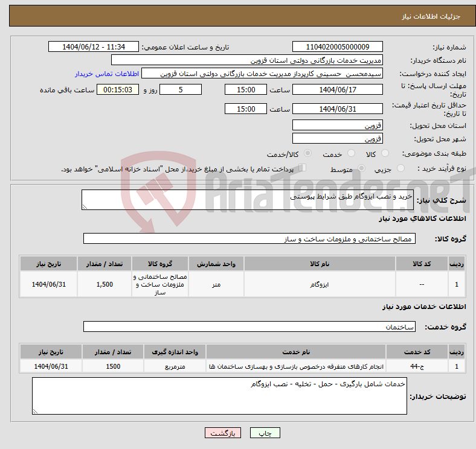
Task: Click the اطلاعات خدمات مورد نیاز heading
Action: tap(424, 307)
